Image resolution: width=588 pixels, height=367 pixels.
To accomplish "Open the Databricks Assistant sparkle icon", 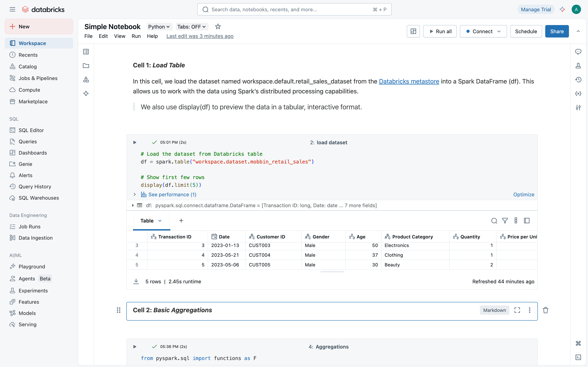I will pyautogui.click(x=562, y=10).
